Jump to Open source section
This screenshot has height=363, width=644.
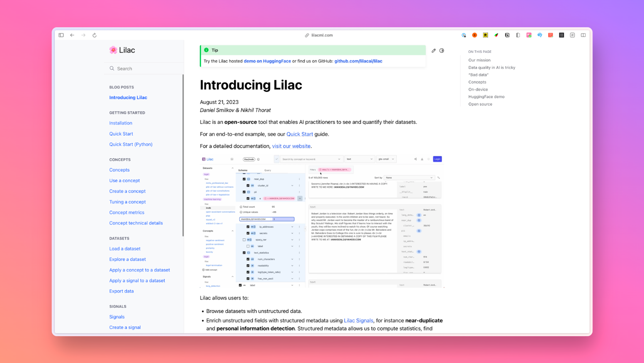[x=480, y=104]
